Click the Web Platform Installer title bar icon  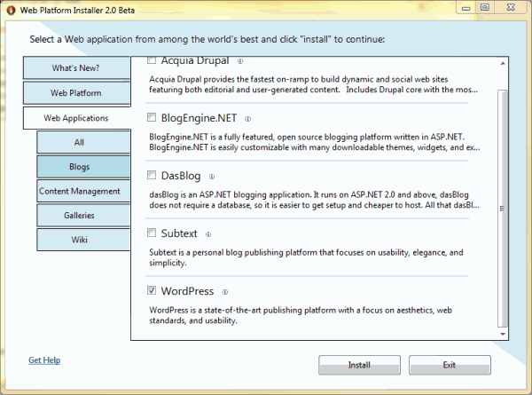(11, 10)
